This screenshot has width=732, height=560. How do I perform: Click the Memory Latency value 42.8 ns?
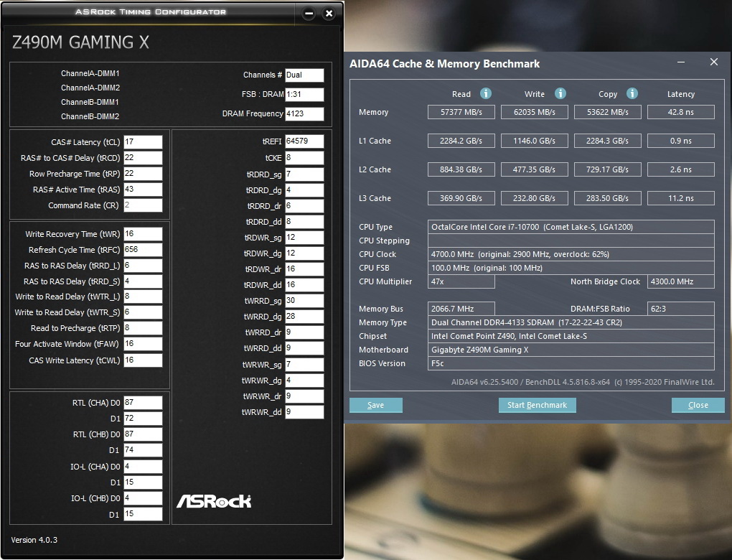coord(680,112)
